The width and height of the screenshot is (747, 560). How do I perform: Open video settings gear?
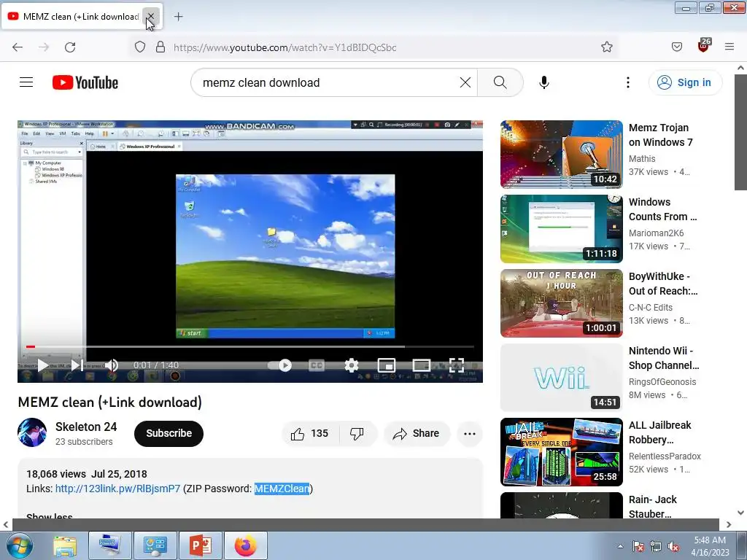(352, 365)
